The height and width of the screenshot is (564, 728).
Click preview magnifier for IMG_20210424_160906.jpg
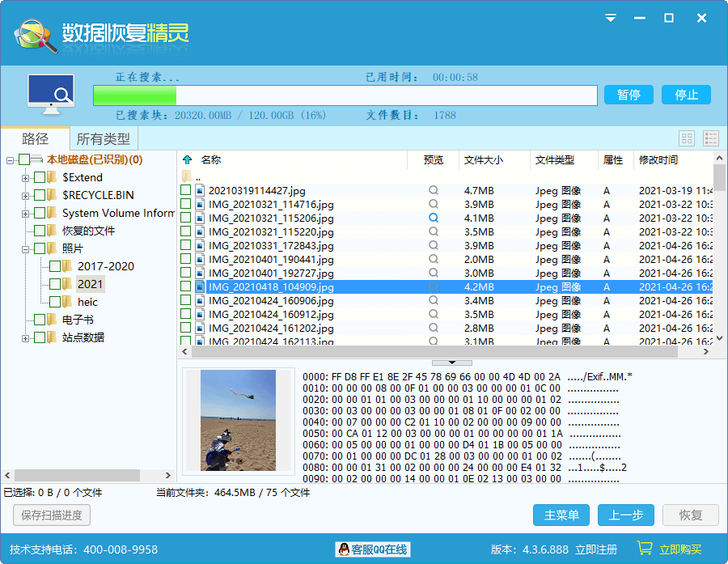pos(434,300)
